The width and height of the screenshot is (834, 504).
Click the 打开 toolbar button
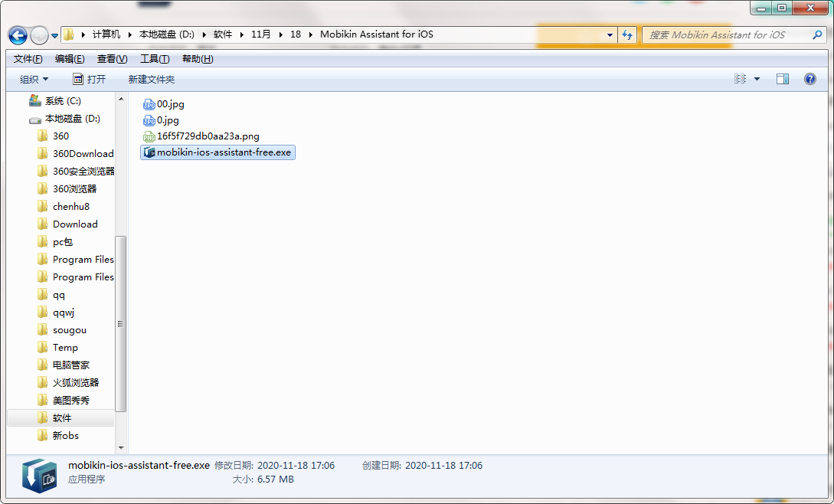(x=90, y=80)
